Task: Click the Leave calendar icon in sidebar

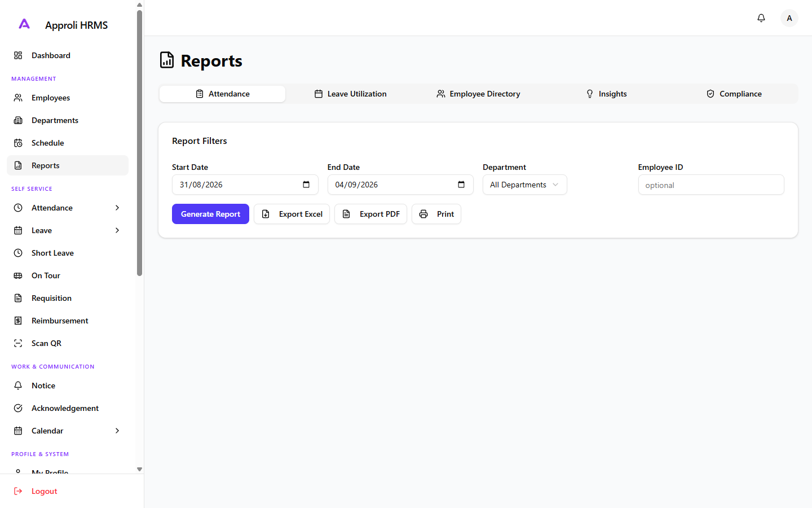Action: tap(18, 230)
